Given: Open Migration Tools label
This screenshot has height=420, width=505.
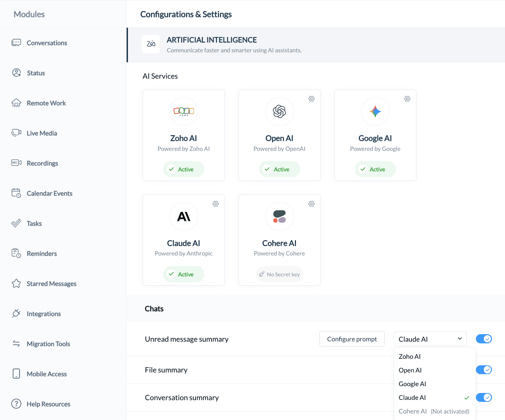Looking at the screenshot, I should pyautogui.click(x=48, y=344).
